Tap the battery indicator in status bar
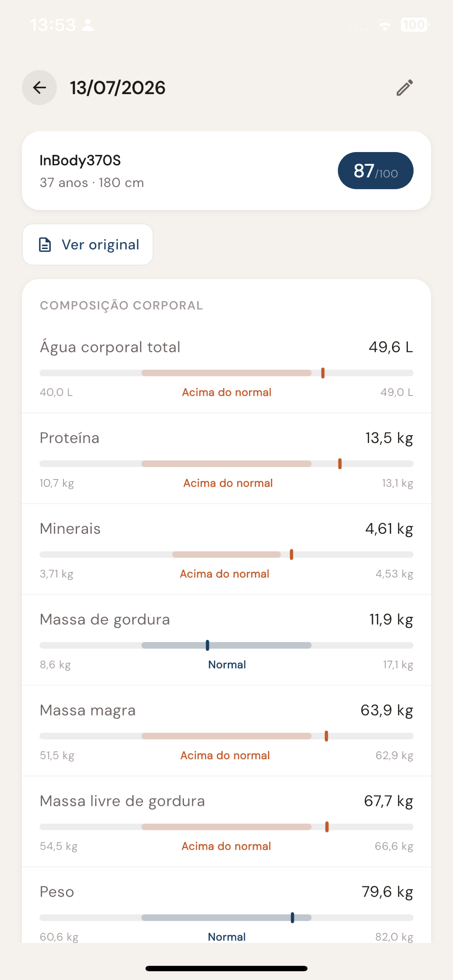The height and width of the screenshot is (980, 453). pyautogui.click(x=415, y=25)
